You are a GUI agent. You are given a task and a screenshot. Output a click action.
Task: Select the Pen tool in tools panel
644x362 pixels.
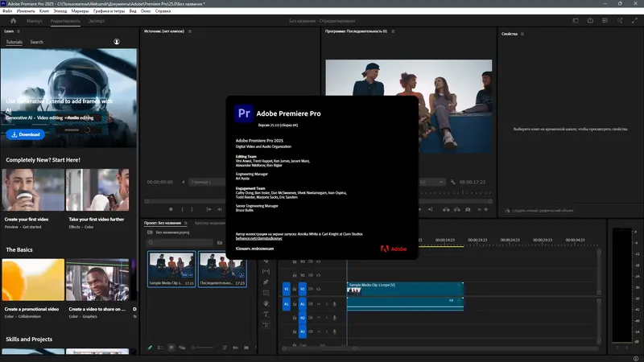266,282
